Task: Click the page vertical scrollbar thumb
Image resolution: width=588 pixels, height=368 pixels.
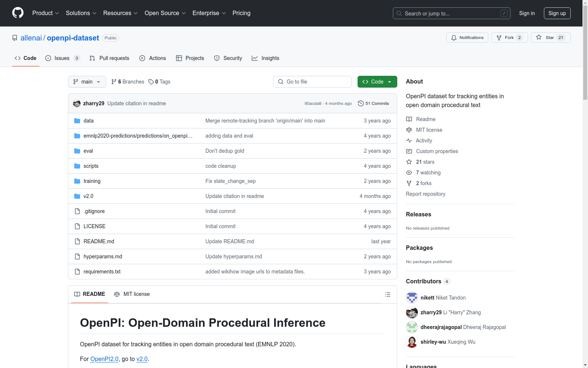Action: (585, 53)
